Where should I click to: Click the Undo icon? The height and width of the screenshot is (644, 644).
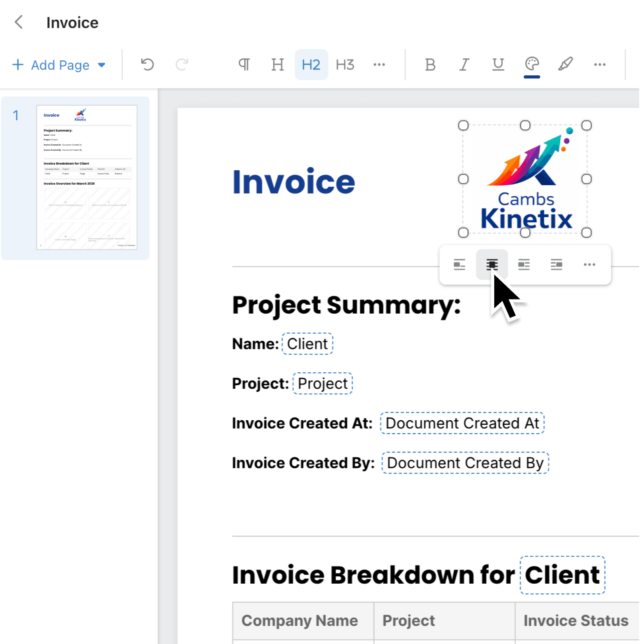147,64
